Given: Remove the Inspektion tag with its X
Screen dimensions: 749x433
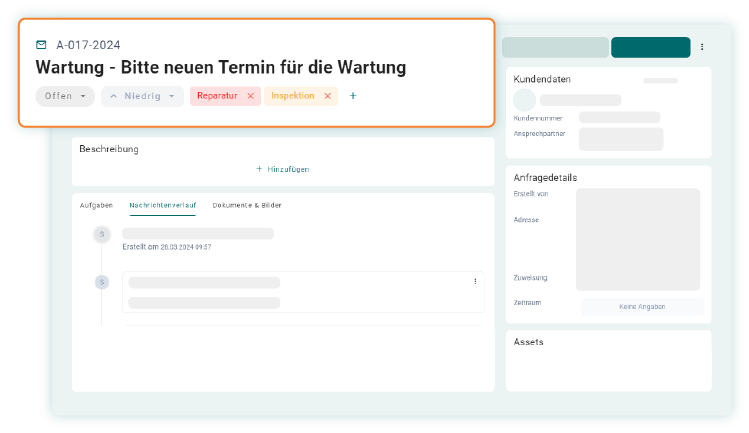Looking at the screenshot, I should tap(327, 96).
